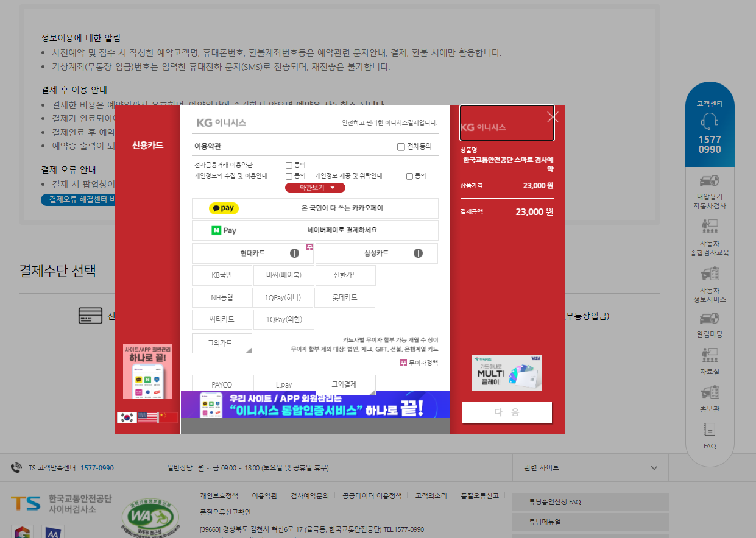This screenshot has width=756, height=538.
Task: Click 이니시스 통합인증서비스 bottom banner
Action: click(x=315, y=404)
